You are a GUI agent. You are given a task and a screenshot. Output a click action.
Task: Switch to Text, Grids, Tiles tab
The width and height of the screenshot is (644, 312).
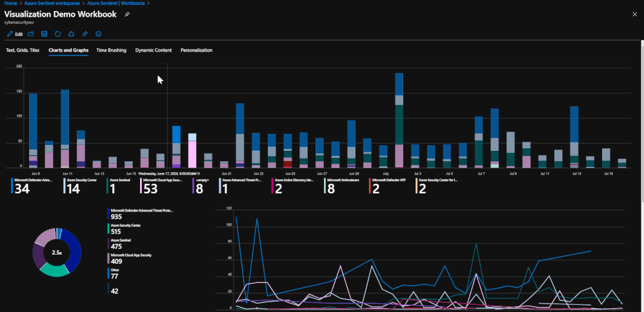coord(23,50)
